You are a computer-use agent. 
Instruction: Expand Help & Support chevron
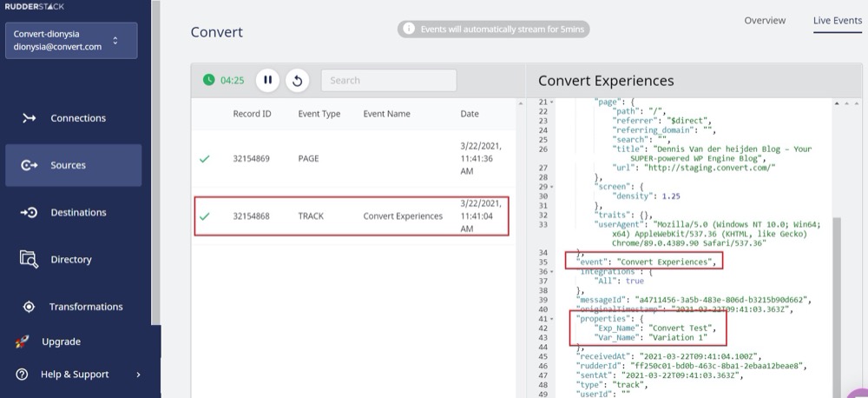(138, 375)
